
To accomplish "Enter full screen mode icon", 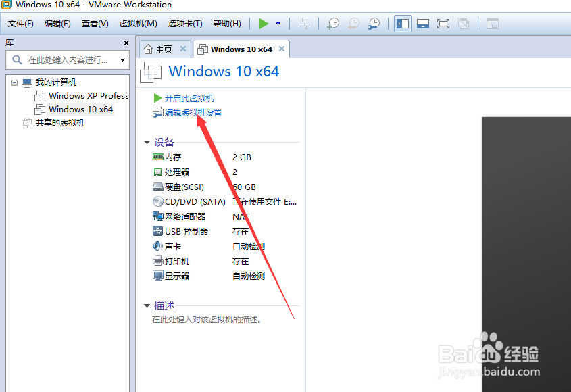I will tap(443, 24).
